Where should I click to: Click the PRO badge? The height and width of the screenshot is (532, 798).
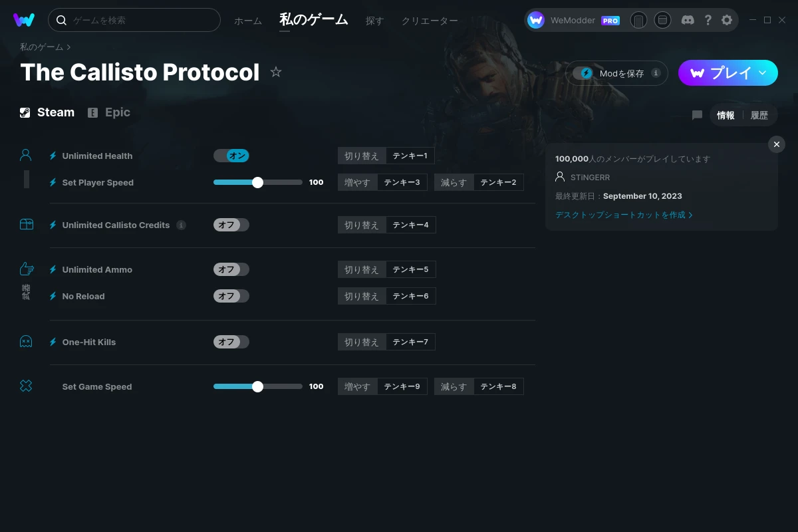(x=610, y=21)
